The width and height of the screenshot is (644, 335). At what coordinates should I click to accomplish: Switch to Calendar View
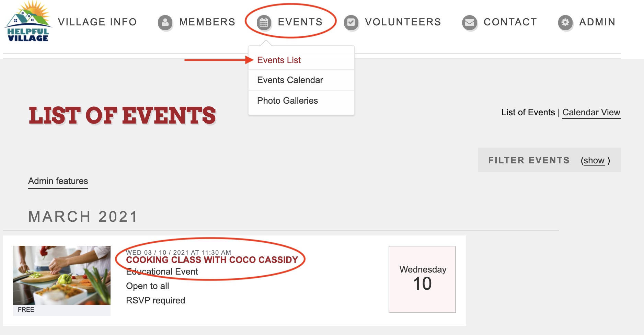point(591,112)
